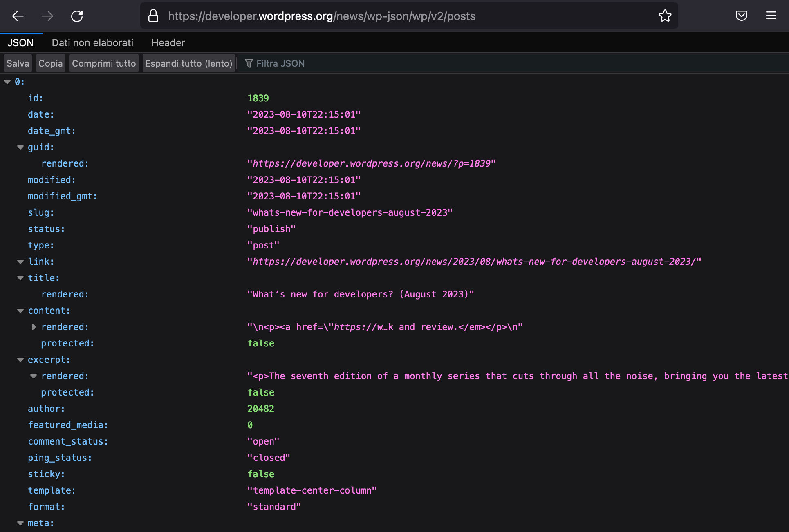The height and width of the screenshot is (532, 789).
Task: Go back to the previous page
Action: click(18, 16)
